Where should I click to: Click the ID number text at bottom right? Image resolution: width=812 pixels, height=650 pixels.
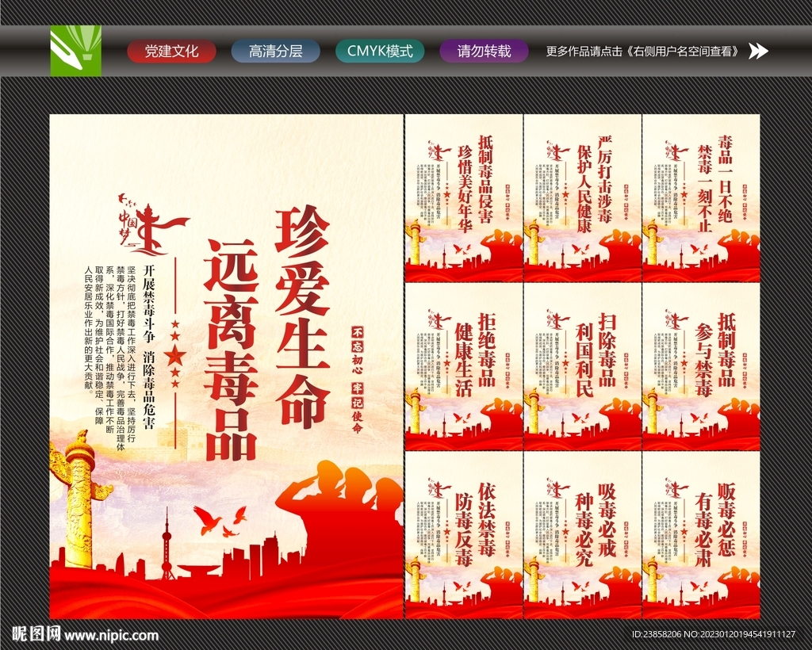pos(713,634)
